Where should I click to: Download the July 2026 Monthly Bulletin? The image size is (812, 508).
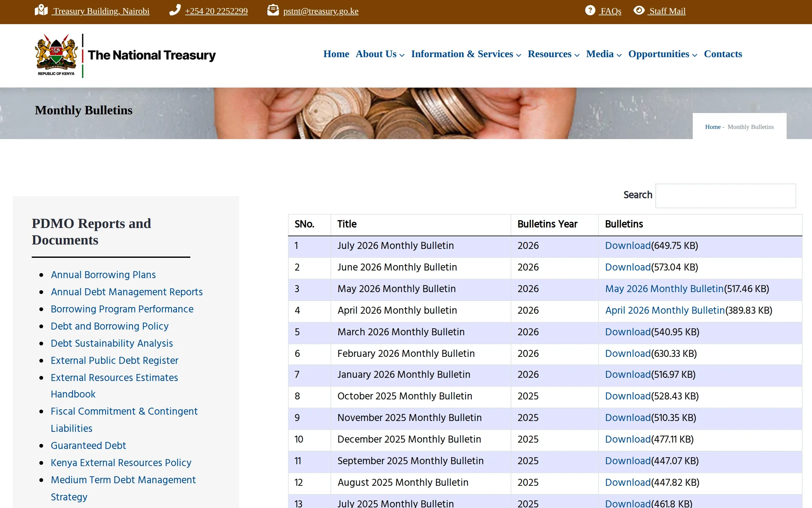coord(627,246)
